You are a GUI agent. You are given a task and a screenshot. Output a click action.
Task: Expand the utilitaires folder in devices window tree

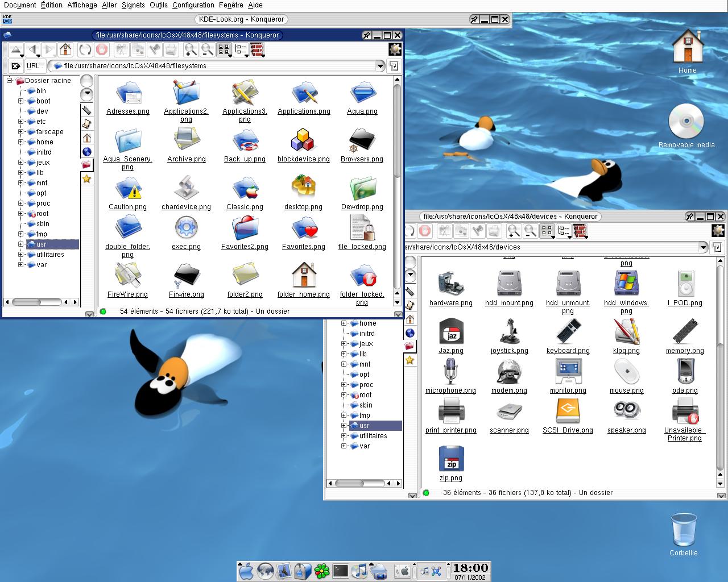344,436
